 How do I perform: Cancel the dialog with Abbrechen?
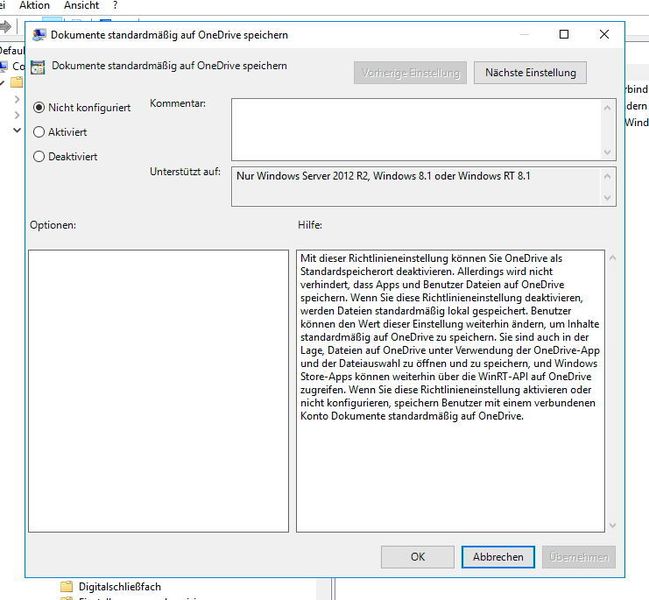(498, 557)
